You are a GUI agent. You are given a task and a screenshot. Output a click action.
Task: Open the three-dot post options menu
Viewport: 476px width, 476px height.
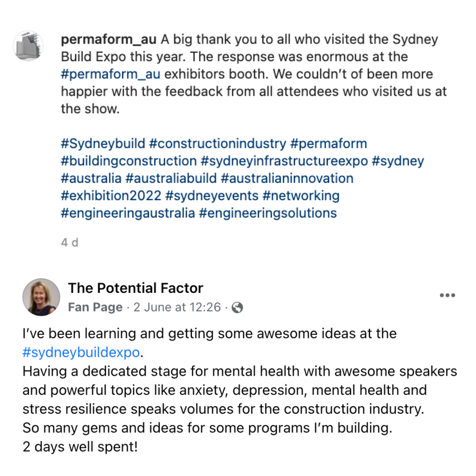(x=447, y=295)
